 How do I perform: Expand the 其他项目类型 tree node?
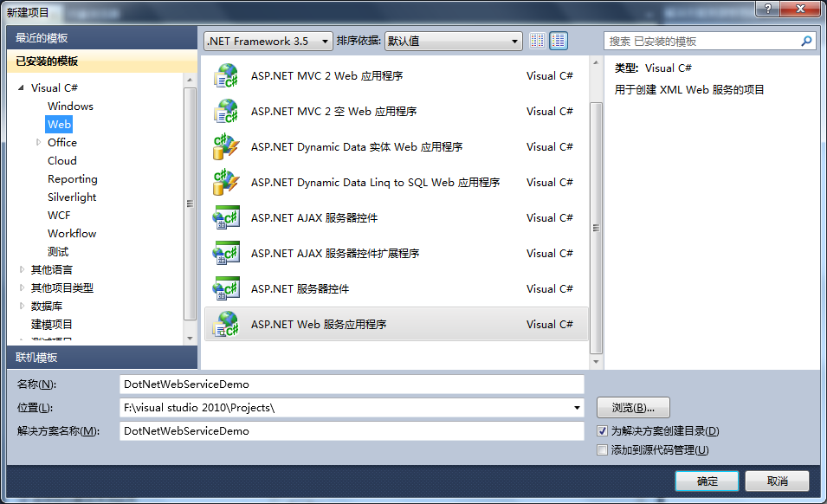click(x=22, y=288)
